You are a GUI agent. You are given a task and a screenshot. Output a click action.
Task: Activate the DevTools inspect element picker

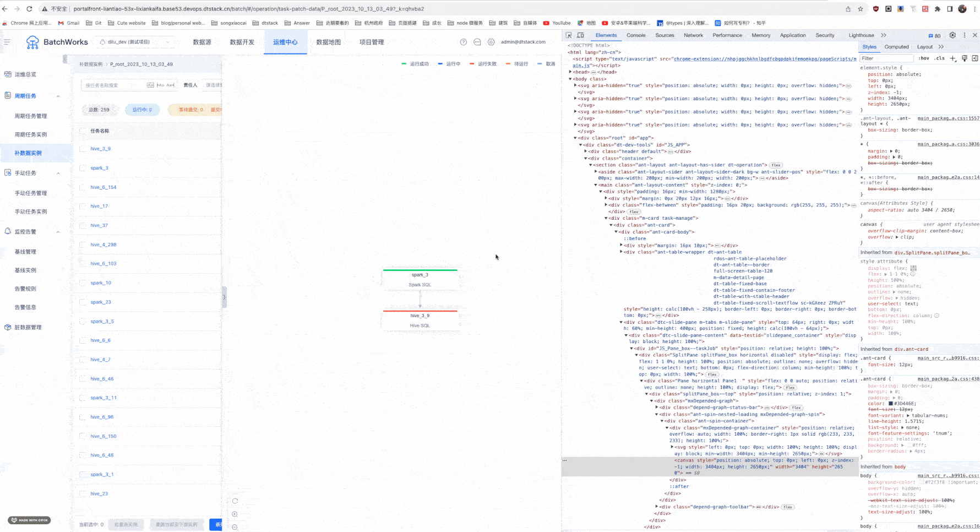pyautogui.click(x=569, y=35)
